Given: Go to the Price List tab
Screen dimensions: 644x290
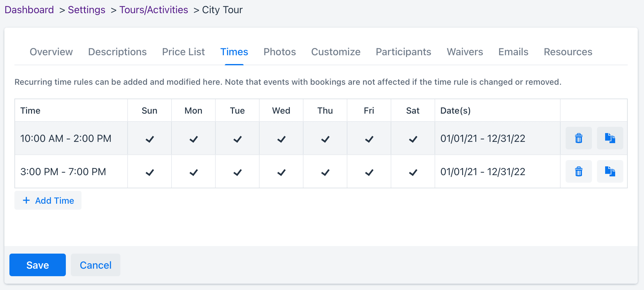Looking at the screenshot, I should click(x=183, y=52).
